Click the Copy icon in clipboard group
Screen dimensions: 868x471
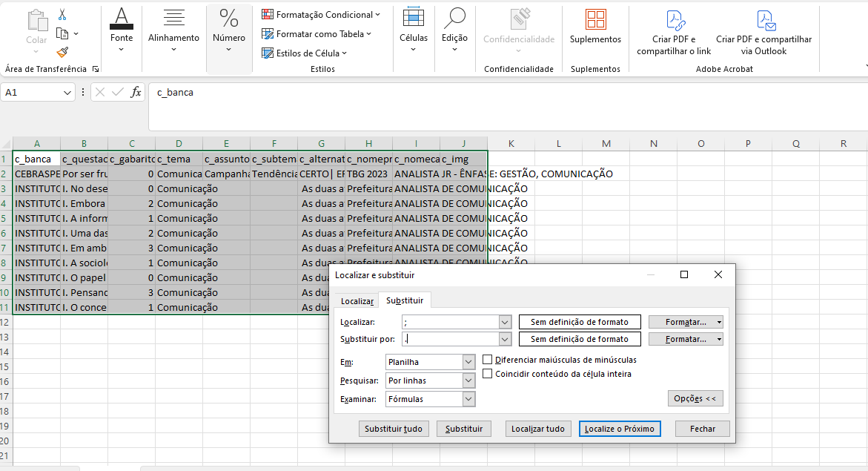(x=62, y=34)
